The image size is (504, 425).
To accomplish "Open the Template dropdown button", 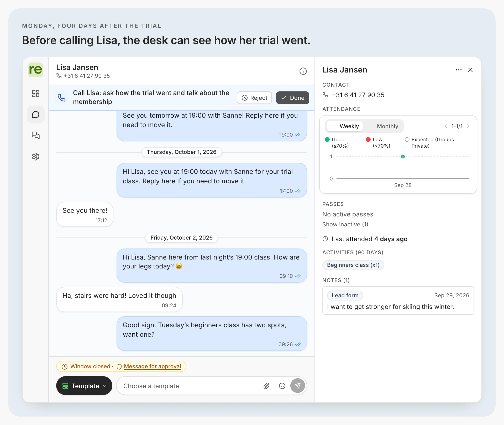I will (x=84, y=386).
